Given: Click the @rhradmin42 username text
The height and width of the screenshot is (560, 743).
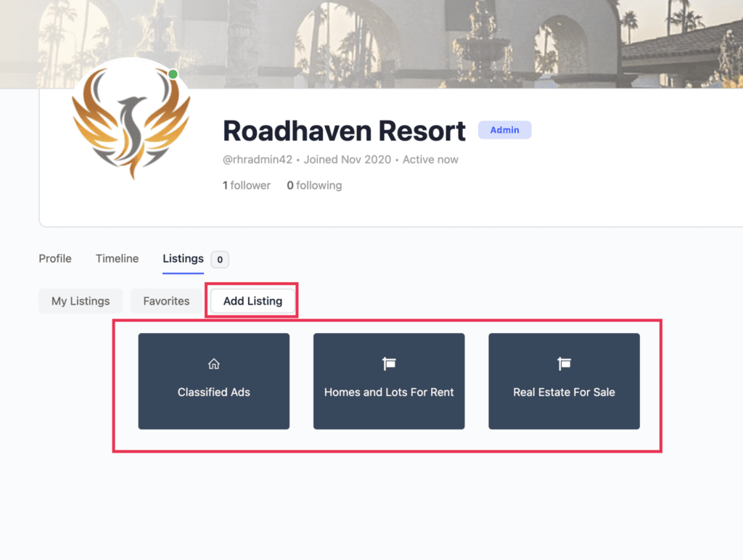Looking at the screenshot, I should tap(258, 160).
